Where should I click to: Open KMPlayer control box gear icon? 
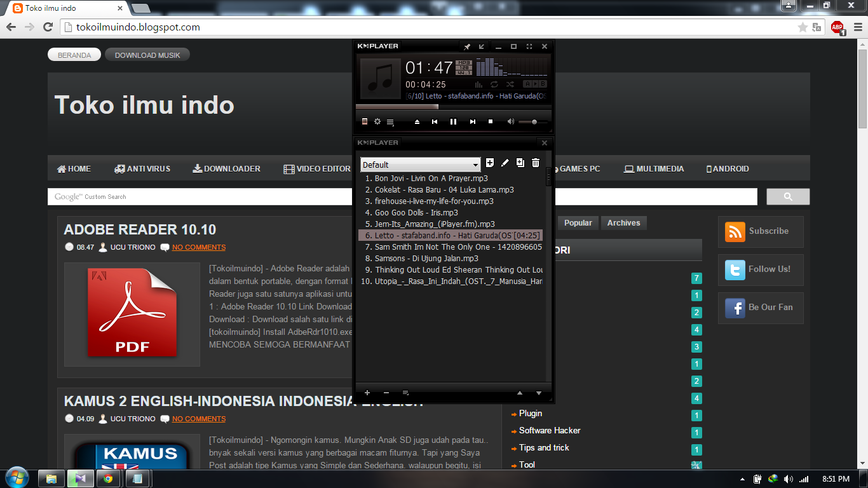tap(377, 121)
